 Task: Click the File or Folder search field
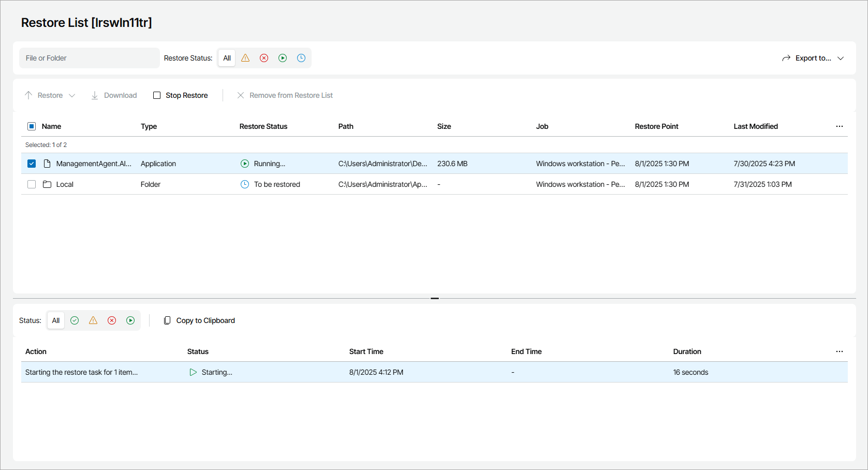[x=89, y=58]
